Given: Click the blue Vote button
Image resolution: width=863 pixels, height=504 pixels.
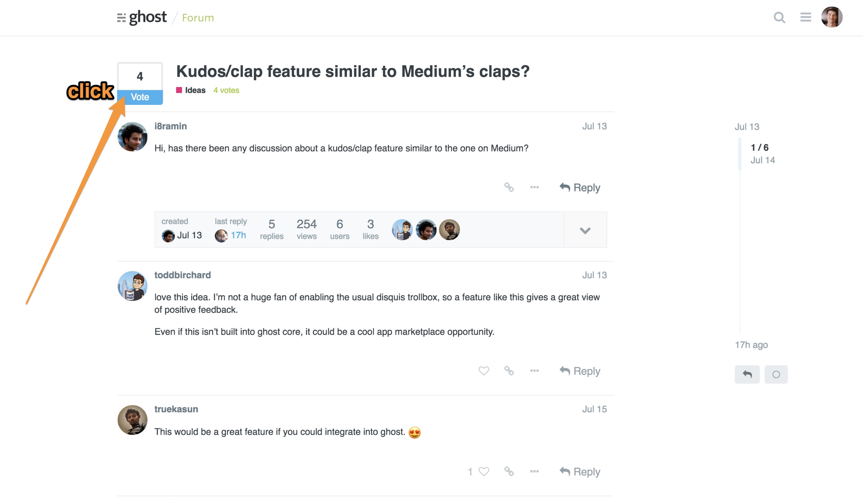Looking at the screenshot, I should tap(140, 97).
